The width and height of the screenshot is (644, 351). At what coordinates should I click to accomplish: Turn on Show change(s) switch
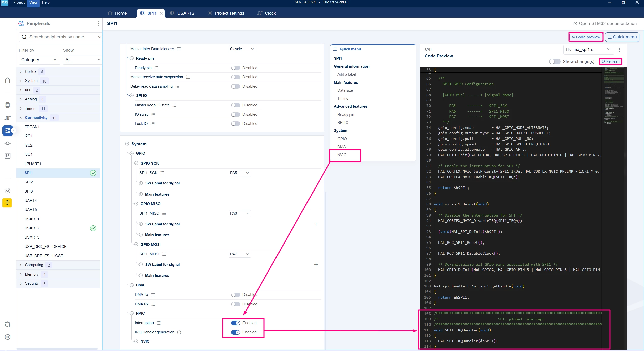coord(555,61)
